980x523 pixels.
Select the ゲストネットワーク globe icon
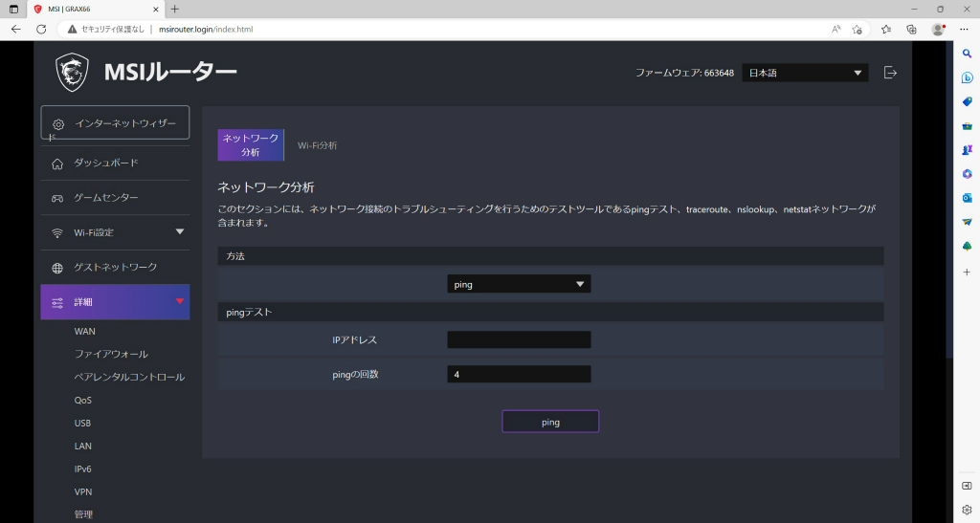[57, 268]
